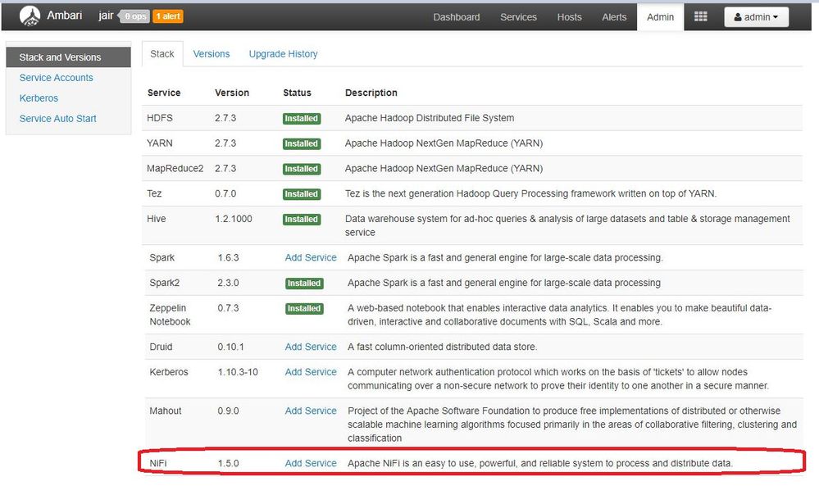Click the NiFi version 1.5.0

coord(228,463)
